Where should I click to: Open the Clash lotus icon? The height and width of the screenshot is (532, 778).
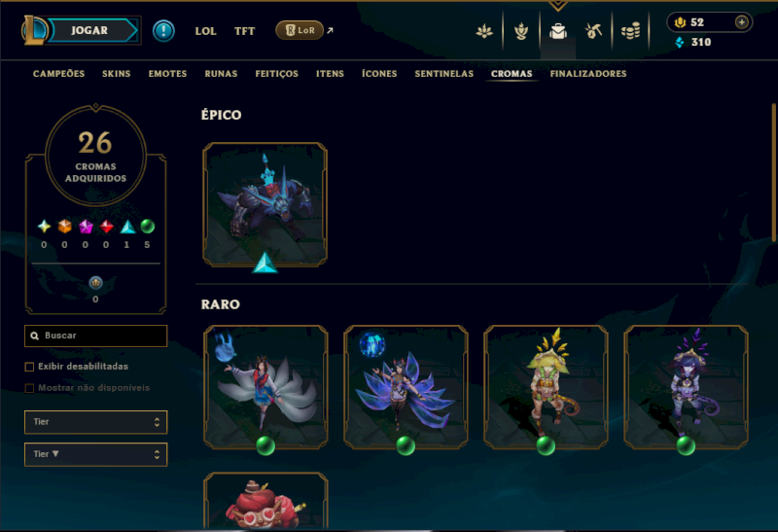click(484, 31)
